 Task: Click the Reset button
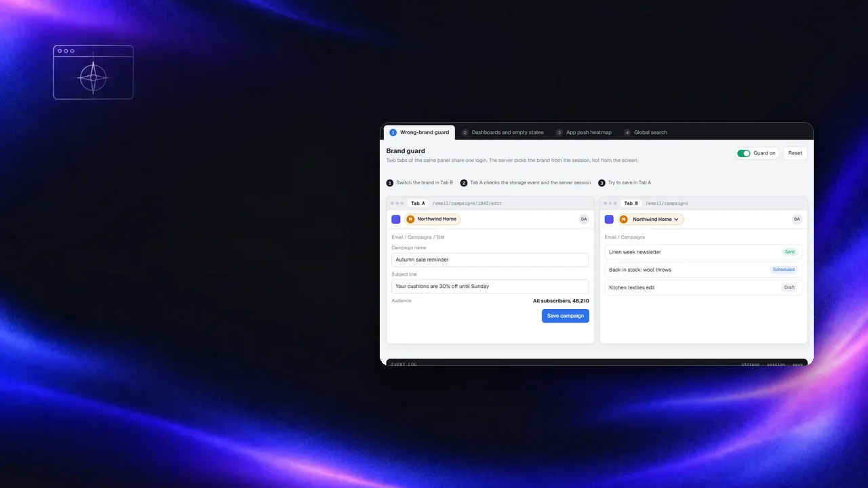point(795,153)
